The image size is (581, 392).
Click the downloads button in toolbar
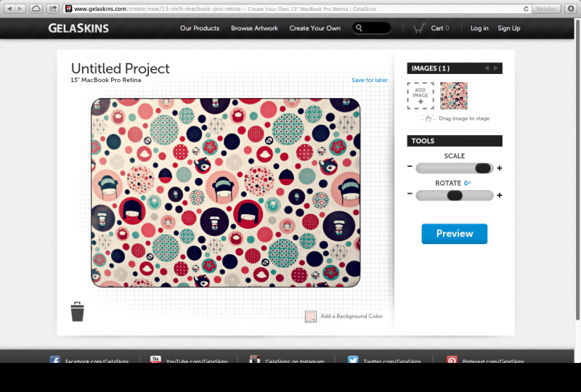tap(571, 8)
